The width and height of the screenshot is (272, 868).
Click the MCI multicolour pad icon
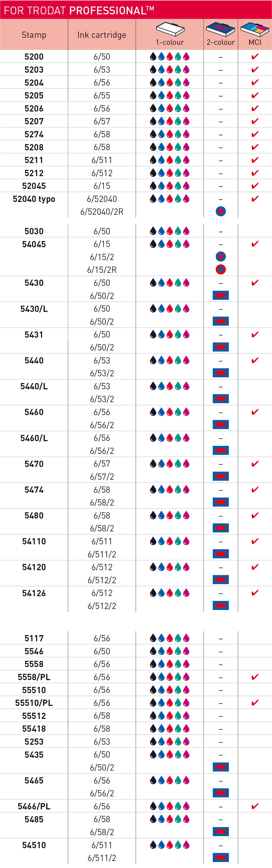click(x=255, y=29)
